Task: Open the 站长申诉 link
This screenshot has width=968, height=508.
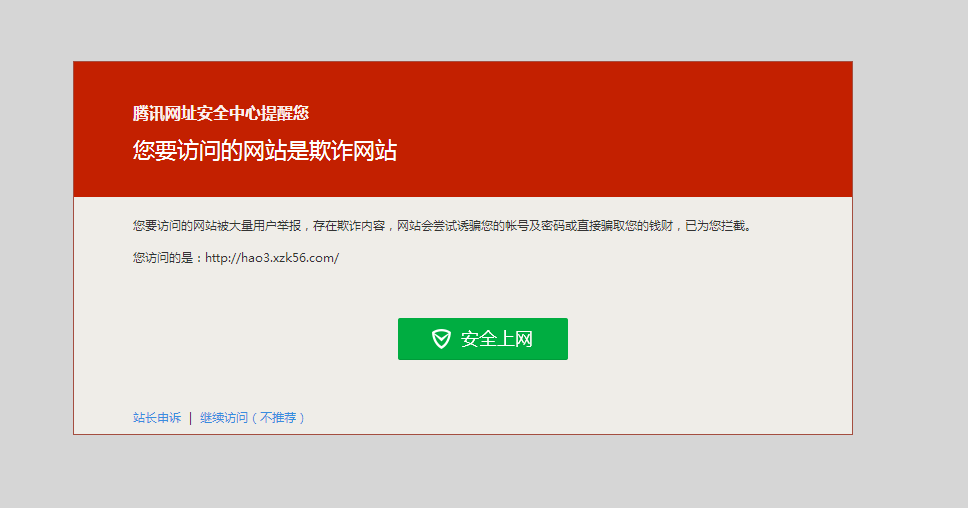Action: (x=157, y=418)
